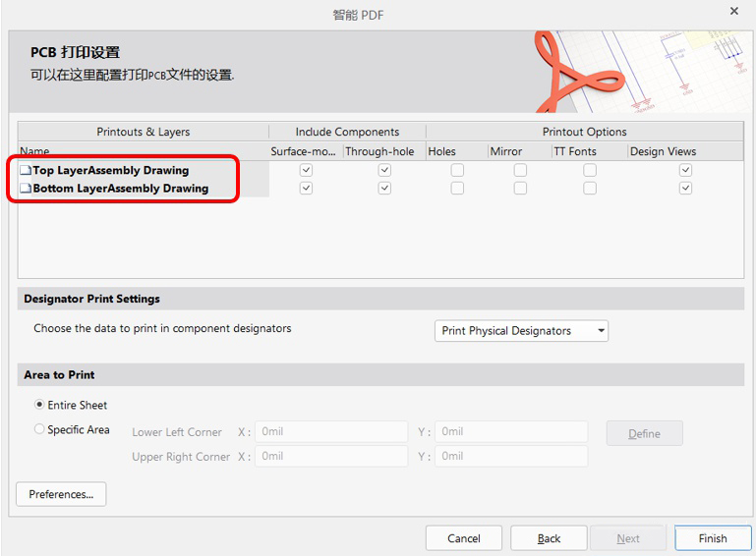Select the Entire Sheet radio button
Image resolution: width=756 pixels, height=556 pixels.
39,405
